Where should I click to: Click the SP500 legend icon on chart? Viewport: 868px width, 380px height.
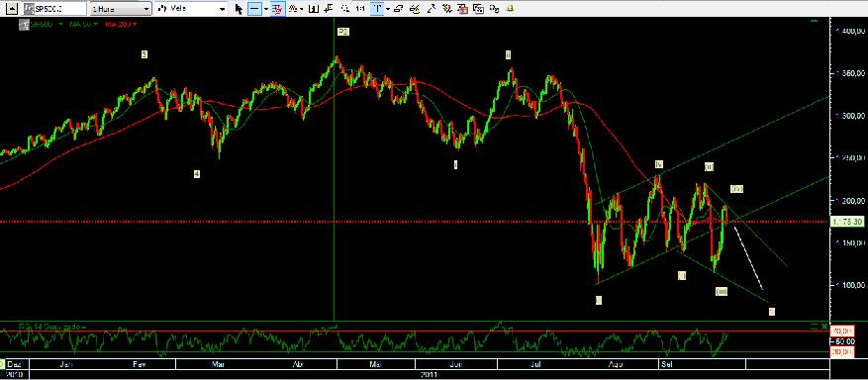(25, 25)
